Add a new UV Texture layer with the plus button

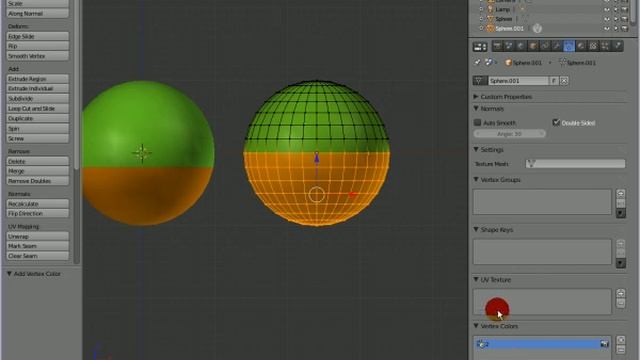click(x=620, y=293)
